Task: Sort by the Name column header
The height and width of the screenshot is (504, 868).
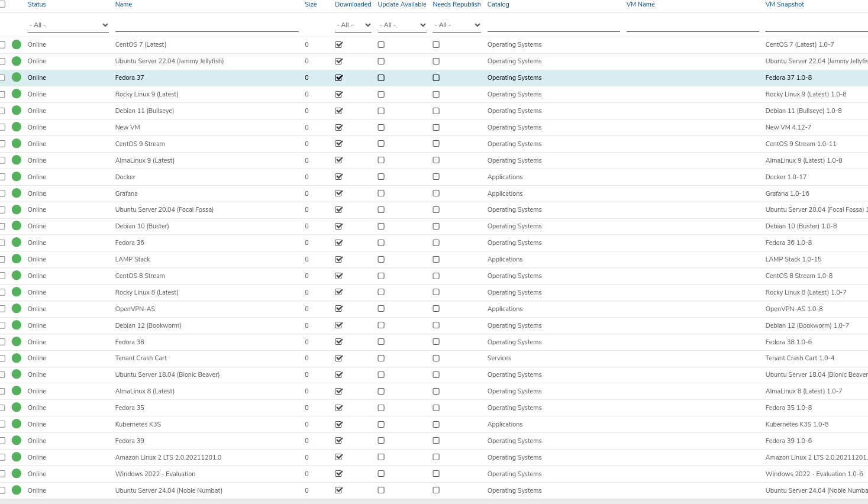Action: 124,4
